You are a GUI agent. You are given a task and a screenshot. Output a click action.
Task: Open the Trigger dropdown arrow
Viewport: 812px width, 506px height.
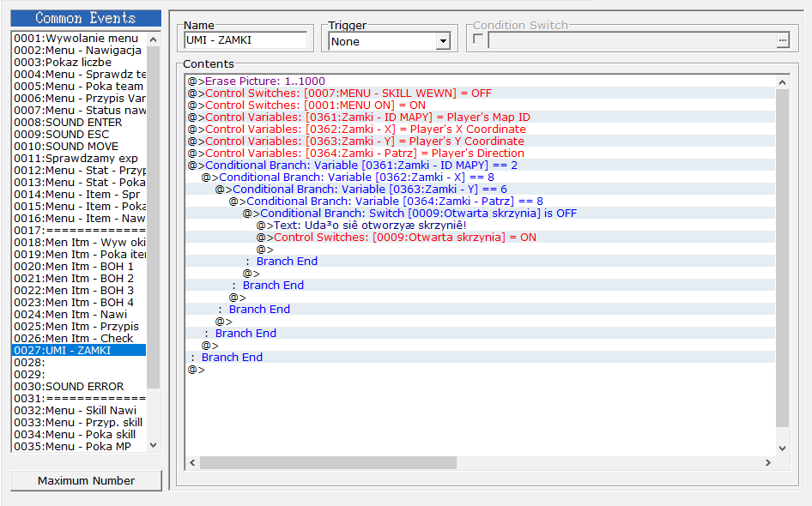(x=443, y=41)
